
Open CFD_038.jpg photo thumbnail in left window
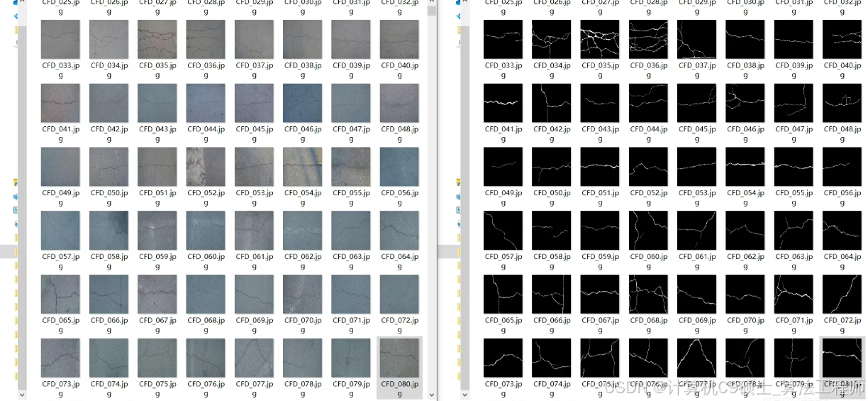pos(302,39)
